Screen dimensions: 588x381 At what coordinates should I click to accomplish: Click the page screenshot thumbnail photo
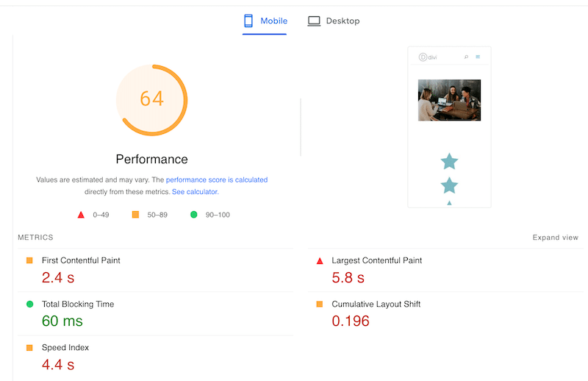tap(449, 100)
